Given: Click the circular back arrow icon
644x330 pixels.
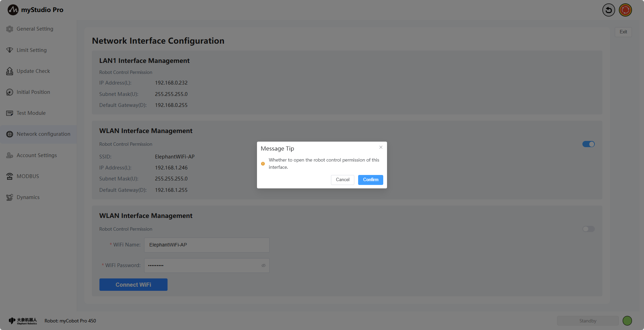Looking at the screenshot, I should (x=608, y=10).
